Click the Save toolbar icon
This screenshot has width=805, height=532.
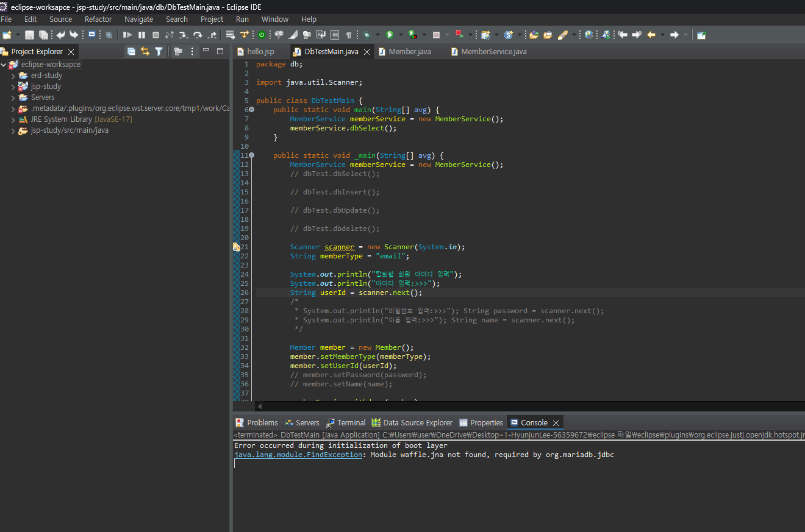29,35
